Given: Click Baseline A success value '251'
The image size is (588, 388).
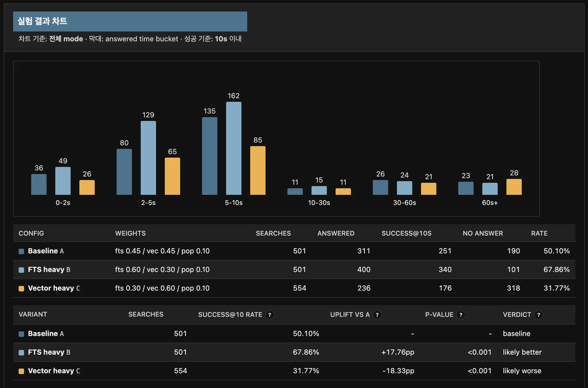Looking at the screenshot, I should pos(445,251).
